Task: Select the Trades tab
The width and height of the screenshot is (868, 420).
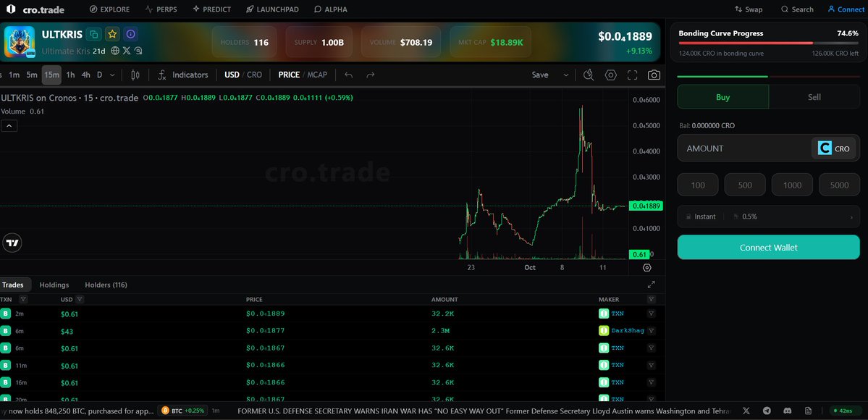Action: tap(13, 285)
